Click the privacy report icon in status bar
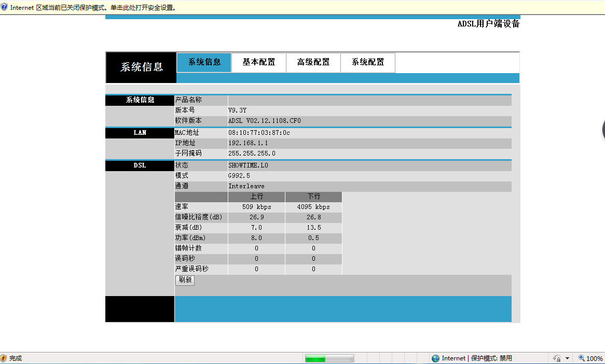Viewport: 605px width, 364px height. coord(557,358)
